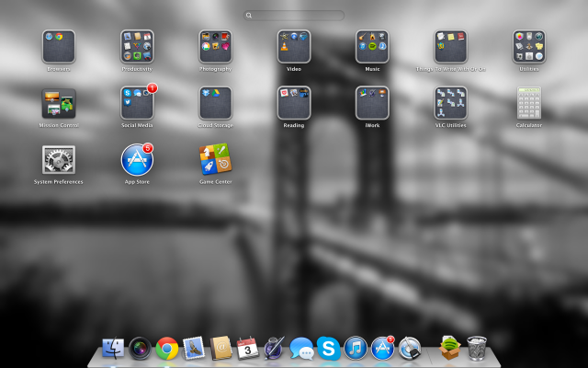
Task: Open the Photography folder
Action: 215,47
